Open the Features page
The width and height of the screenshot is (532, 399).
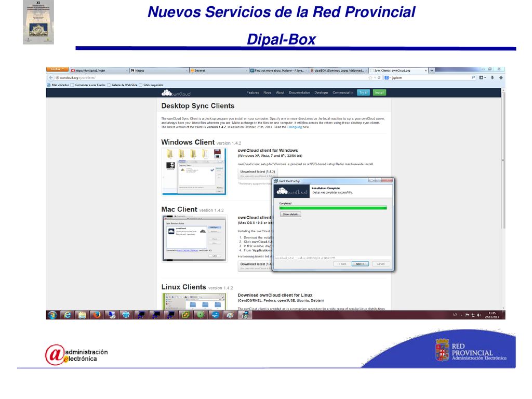click(253, 92)
